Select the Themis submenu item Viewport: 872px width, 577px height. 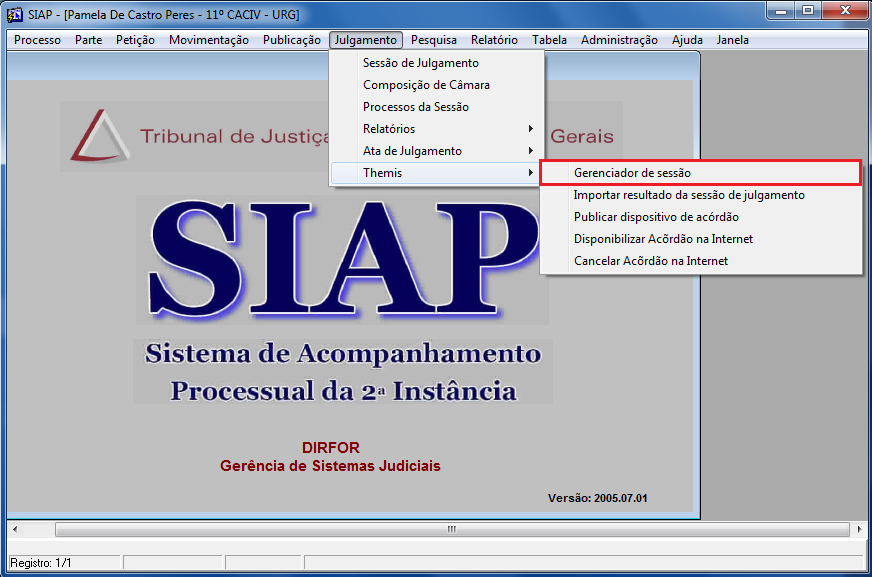(x=436, y=173)
